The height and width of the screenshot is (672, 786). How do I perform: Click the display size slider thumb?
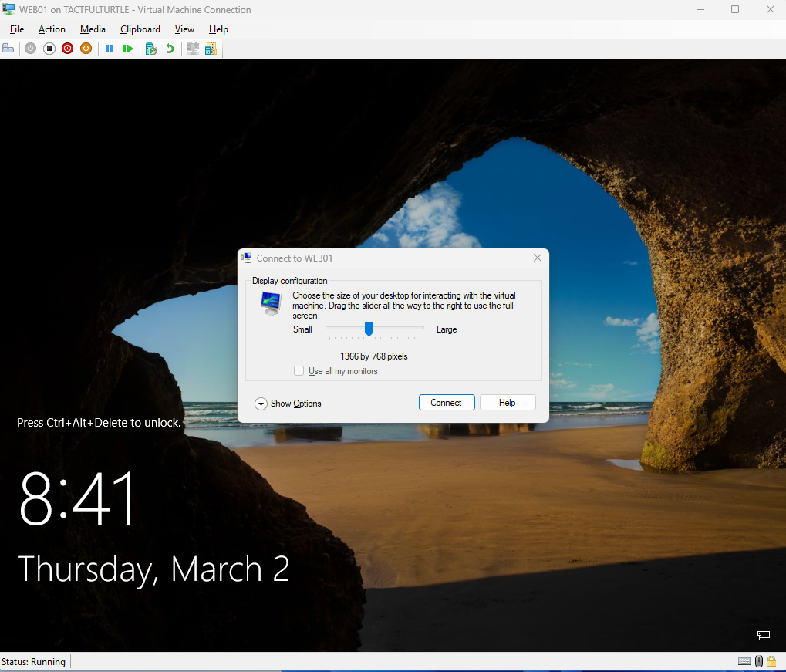(369, 329)
